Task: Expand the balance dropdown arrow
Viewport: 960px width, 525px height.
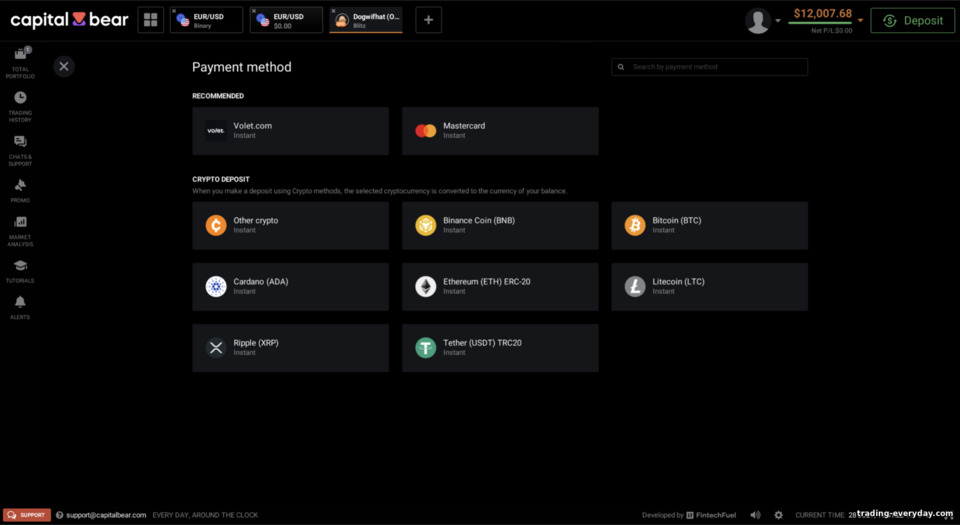Action: [x=860, y=21]
